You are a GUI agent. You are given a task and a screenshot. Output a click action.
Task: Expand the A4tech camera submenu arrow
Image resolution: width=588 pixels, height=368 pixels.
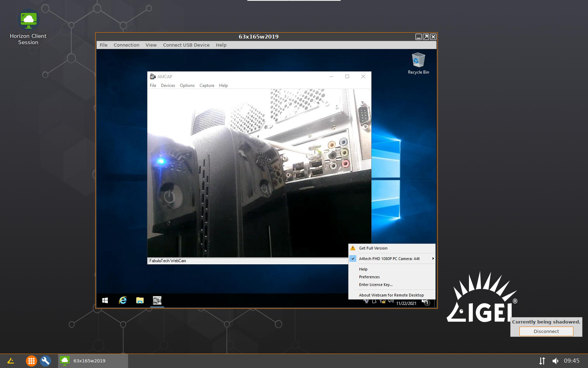(x=433, y=259)
